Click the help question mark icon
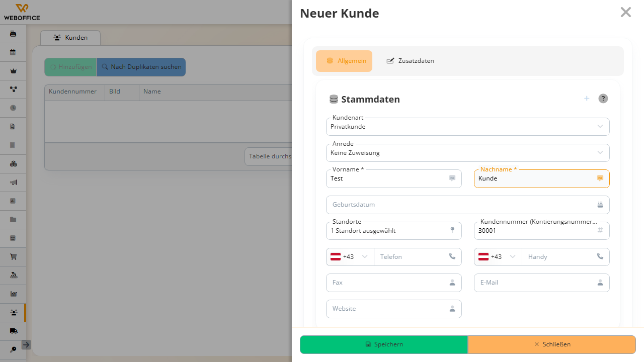This screenshot has height=362, width=644. point(603,99)
